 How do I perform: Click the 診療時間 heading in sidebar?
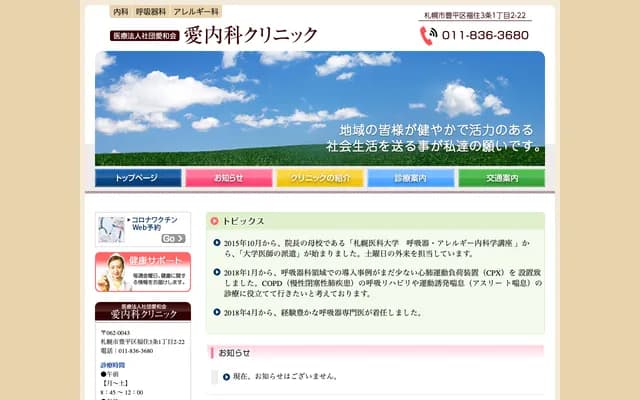112,365
